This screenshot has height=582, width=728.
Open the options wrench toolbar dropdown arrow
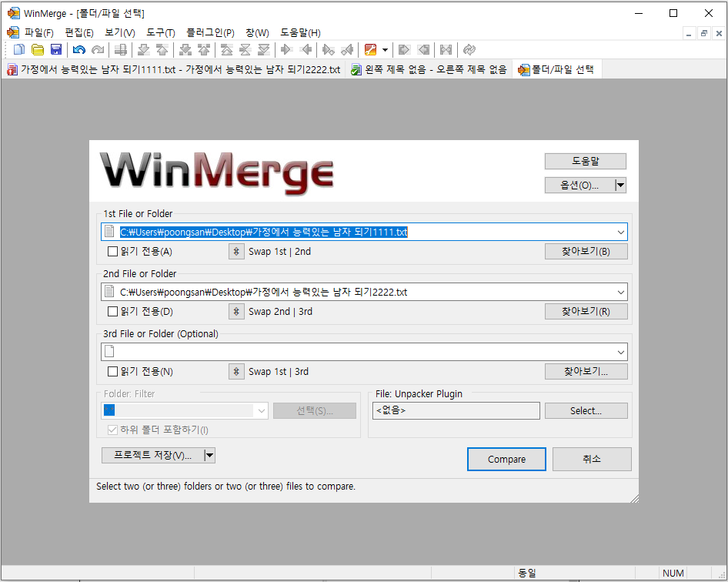(x=385, y=50)
